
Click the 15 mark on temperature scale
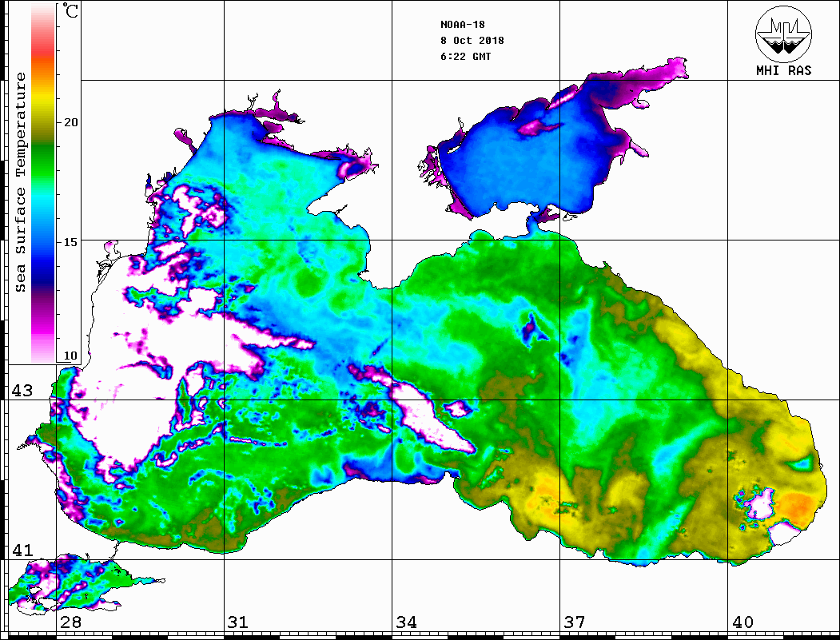[x=70, y=242]
